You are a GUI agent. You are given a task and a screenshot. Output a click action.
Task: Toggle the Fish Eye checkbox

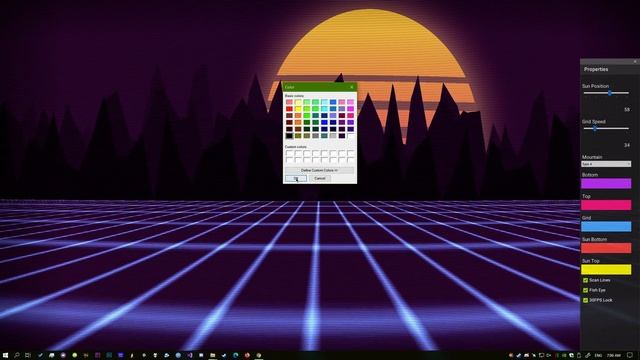[x=585, y=290]
